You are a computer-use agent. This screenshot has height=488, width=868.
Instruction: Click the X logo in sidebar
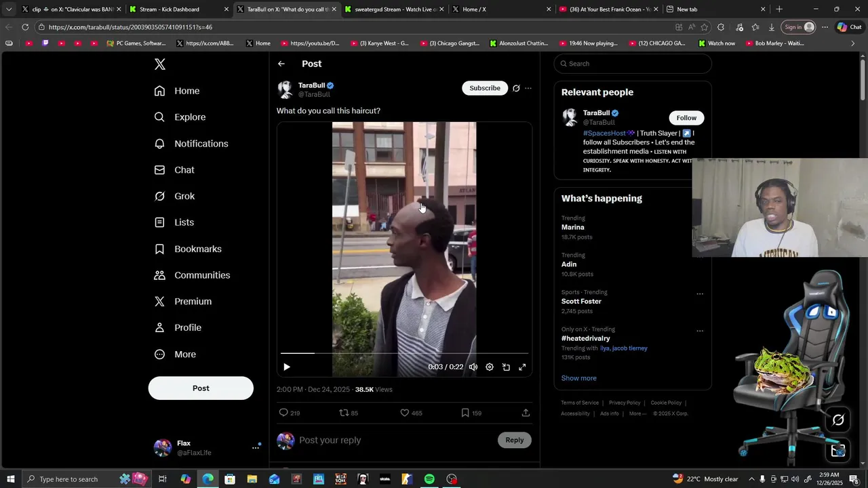click(x=160, y=64)
